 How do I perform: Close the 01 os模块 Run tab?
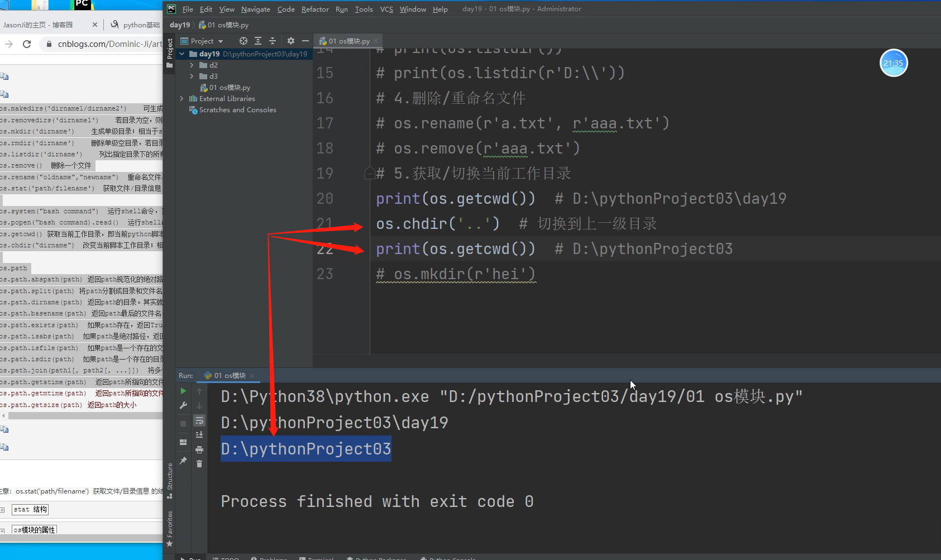252,376
